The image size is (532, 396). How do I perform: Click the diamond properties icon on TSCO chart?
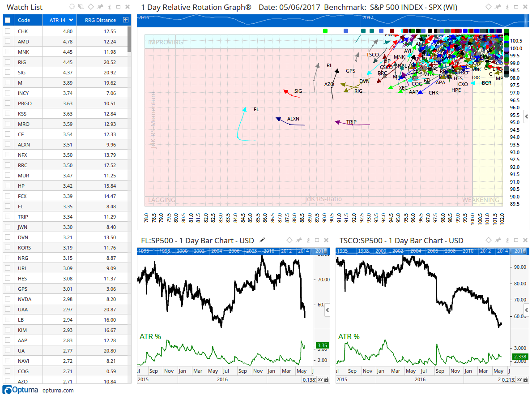(489, 241)
